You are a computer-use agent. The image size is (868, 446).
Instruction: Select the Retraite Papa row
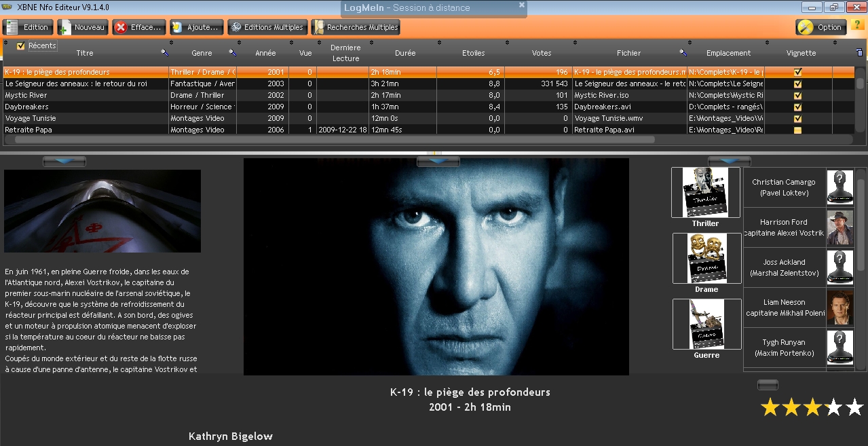click(428, 130)
